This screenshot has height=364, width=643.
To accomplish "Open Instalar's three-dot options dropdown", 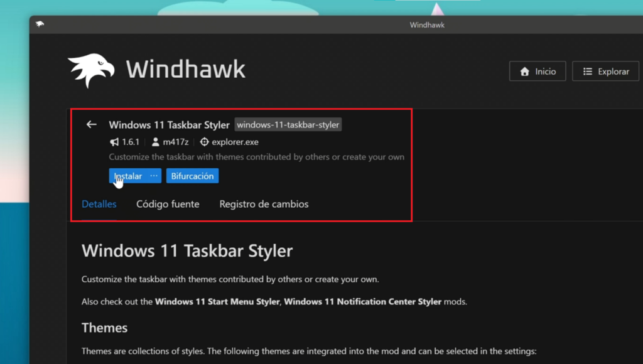I will point(154,176).
